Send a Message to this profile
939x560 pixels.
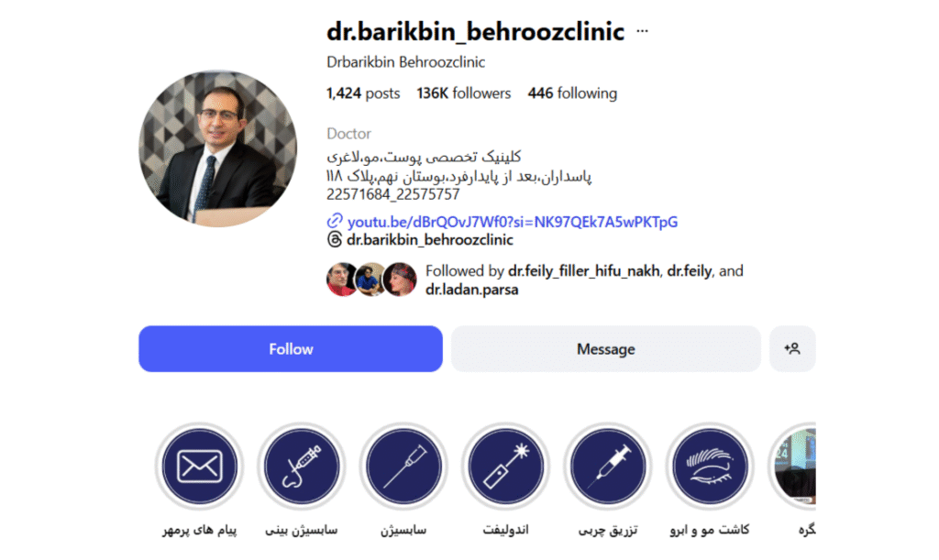(605, 349)
